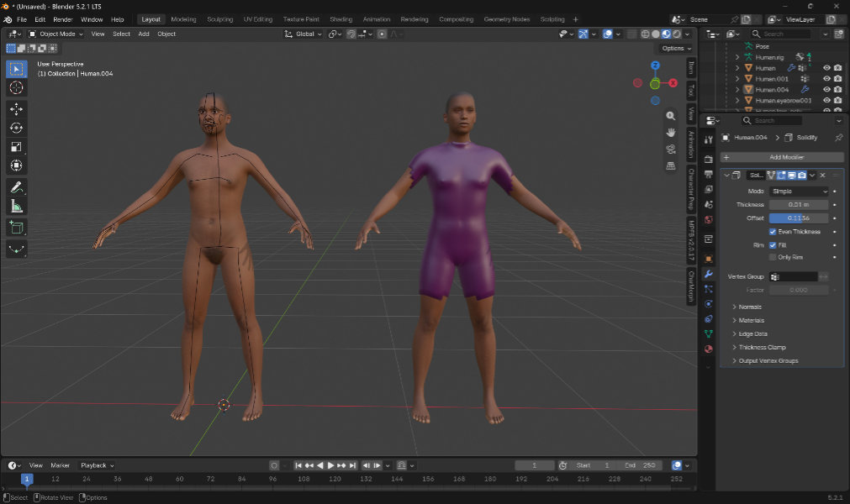Image resolution: width=850 pixels, height=504 pixels.
Task: Expand the Edge Data section
Action: coord(752,334)
